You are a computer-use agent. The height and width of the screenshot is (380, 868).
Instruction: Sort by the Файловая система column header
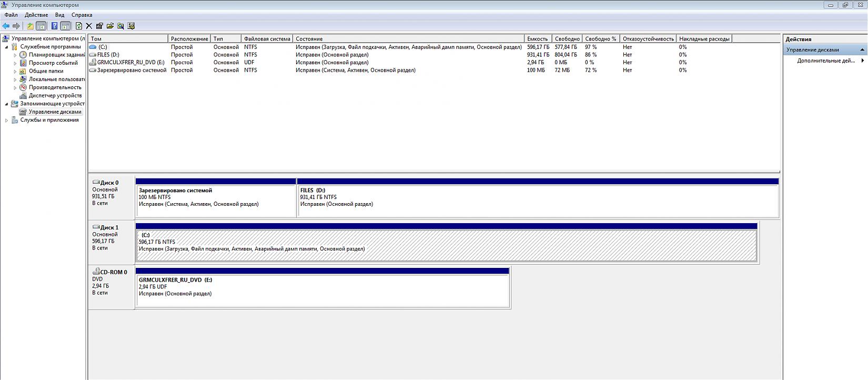[x=267, y=38]
